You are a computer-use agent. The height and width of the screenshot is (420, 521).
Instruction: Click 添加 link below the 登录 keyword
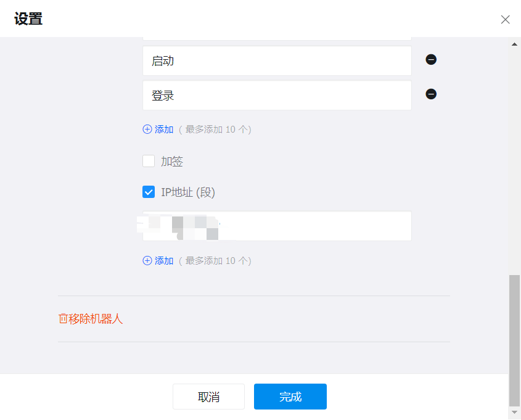[164, 130]
